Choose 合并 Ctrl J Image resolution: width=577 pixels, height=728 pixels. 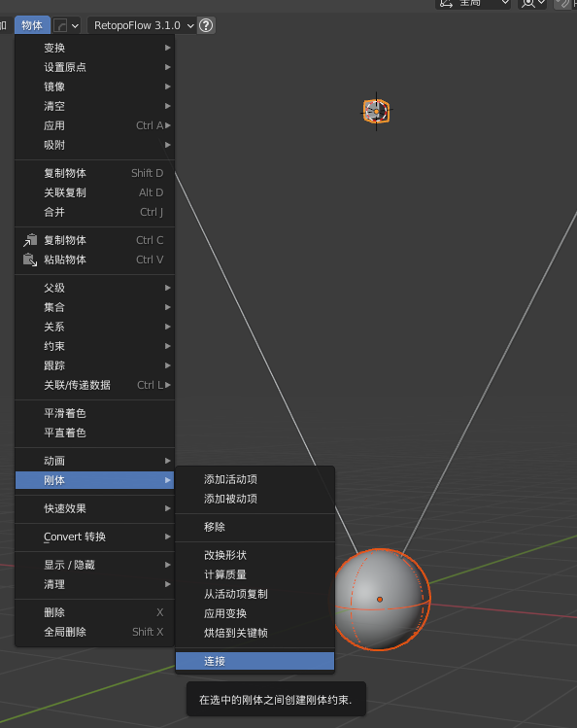pyautogui.click(x=94, y=212)
